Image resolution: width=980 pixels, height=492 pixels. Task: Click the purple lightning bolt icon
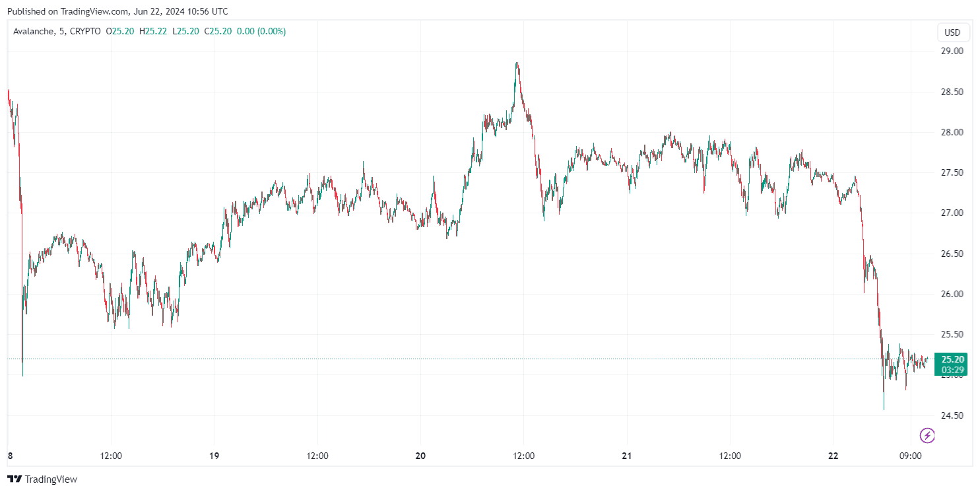coord(928,435)
